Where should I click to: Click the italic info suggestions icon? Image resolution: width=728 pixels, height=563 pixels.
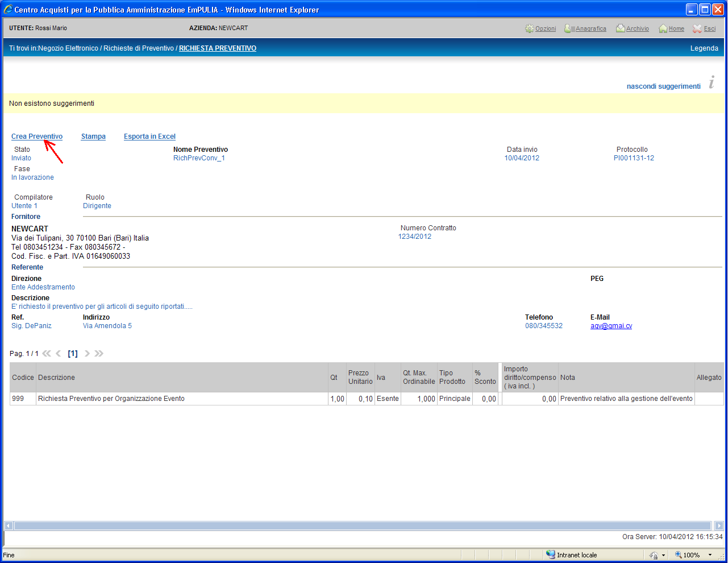tap(712, 82)
